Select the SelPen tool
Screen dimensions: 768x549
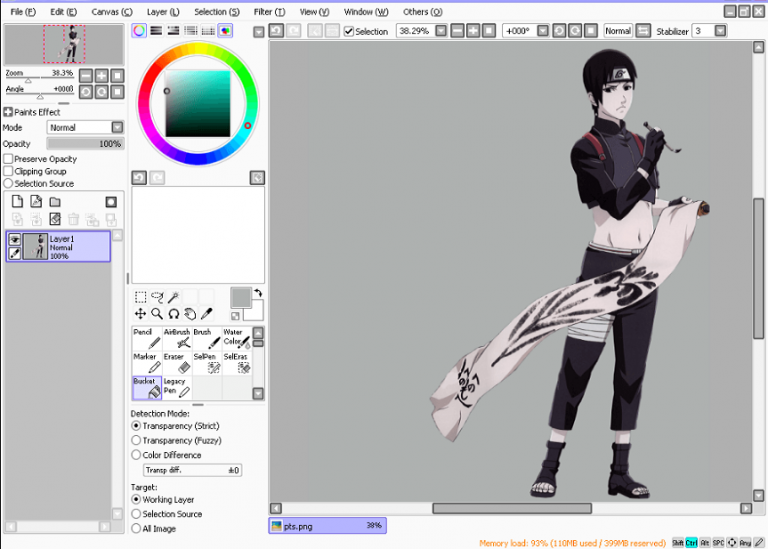click(x=207, y=363)
